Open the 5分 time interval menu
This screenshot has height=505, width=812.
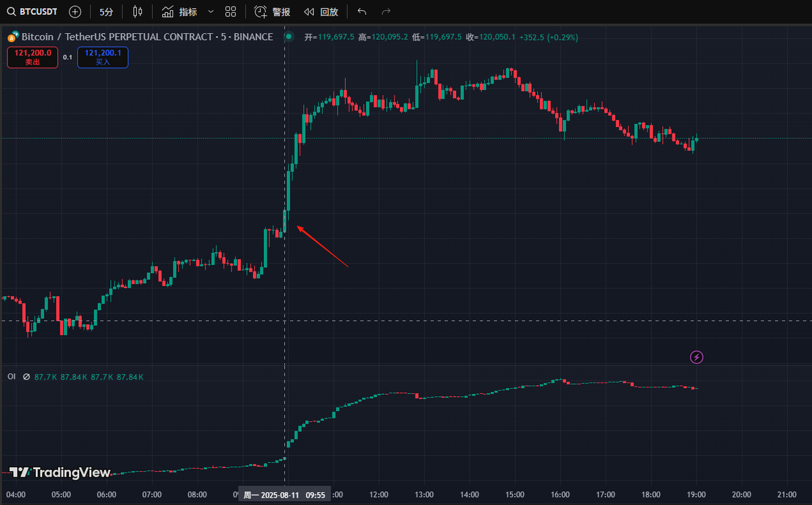point(106,11)
